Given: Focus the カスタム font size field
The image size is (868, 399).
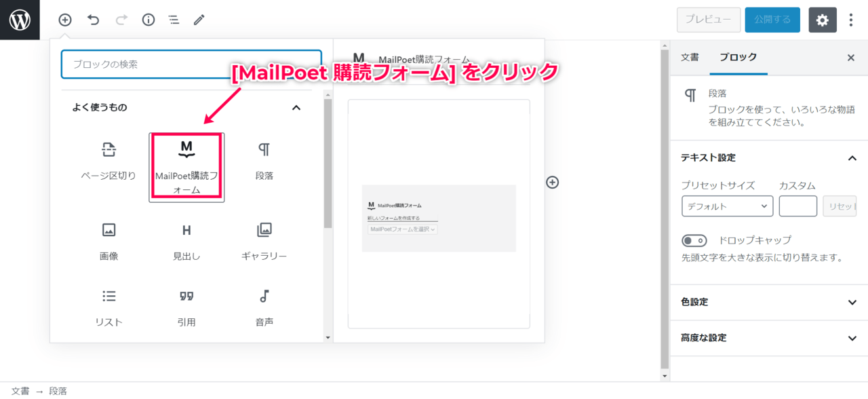Looking at the screenshot, I should tap(798, 206).
